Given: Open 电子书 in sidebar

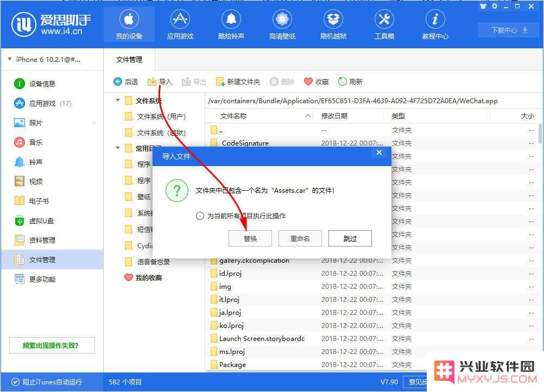Looking at the screenshot, I should tap(52, 201).
